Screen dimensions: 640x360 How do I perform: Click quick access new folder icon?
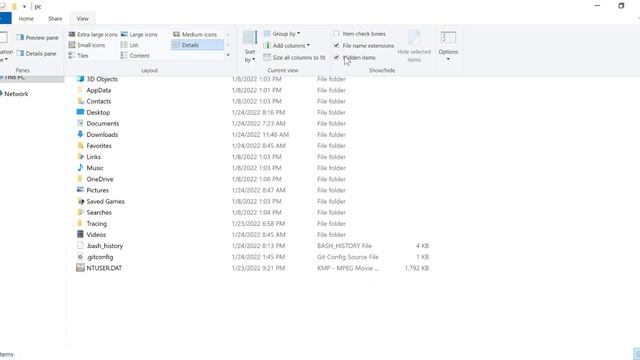14,7
